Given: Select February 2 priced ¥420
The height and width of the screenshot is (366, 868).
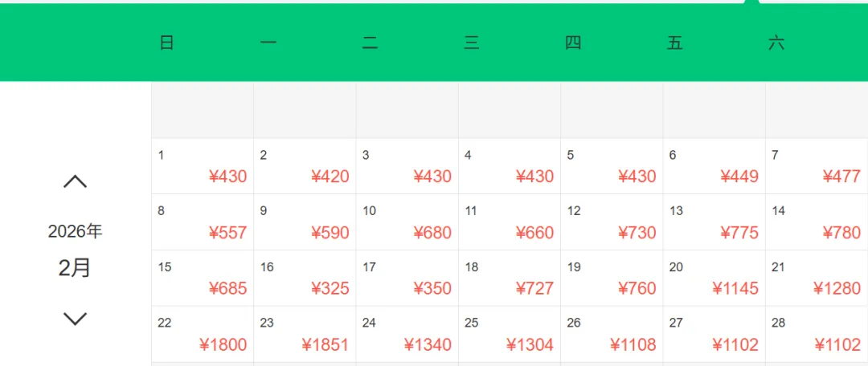Looking at the screenshot, I should [305, 166].
